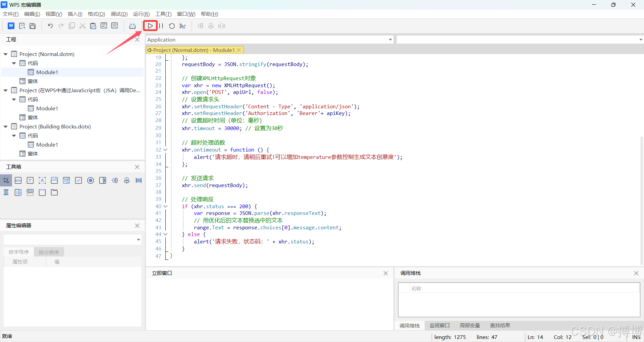Collapse 代码 folder under Project (Normal.dotm)
644x342 pixels.
tap(14, 63)
